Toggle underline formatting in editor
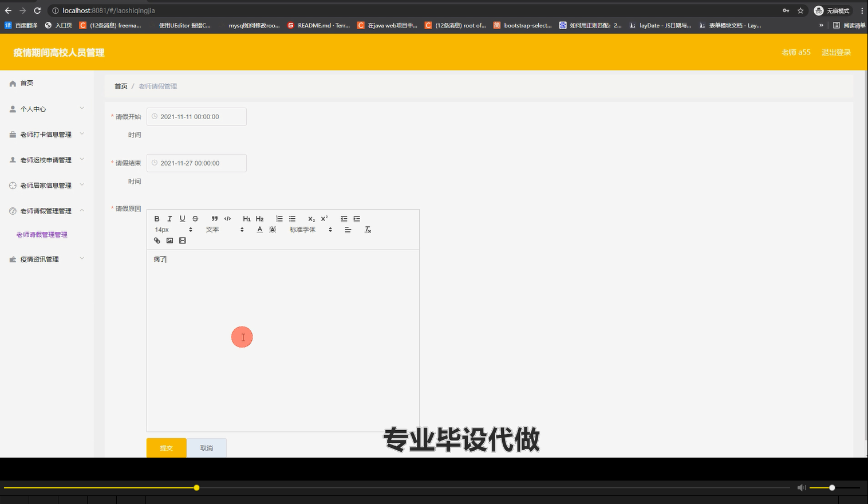Viewport: 868px width, 504px height. click(x=182, y=219)
